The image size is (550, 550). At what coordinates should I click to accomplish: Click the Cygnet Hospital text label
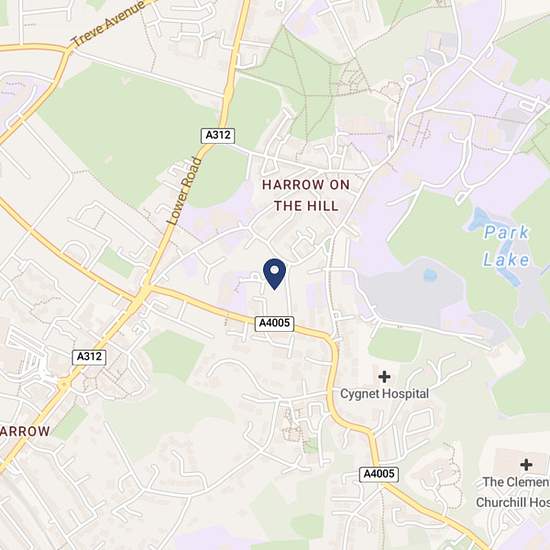point(384,394)
